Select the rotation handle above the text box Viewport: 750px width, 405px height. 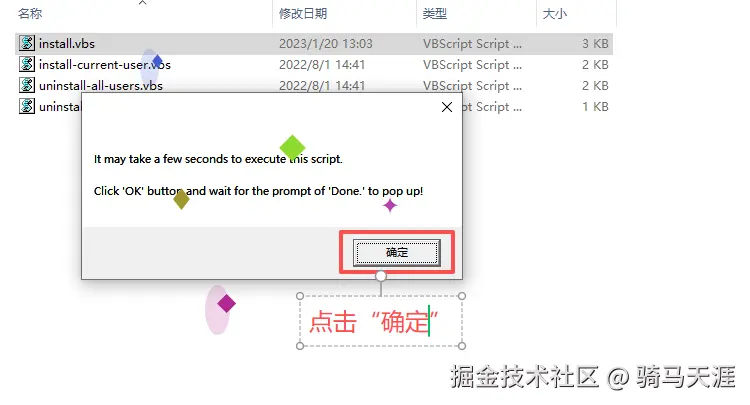point(381,276)
